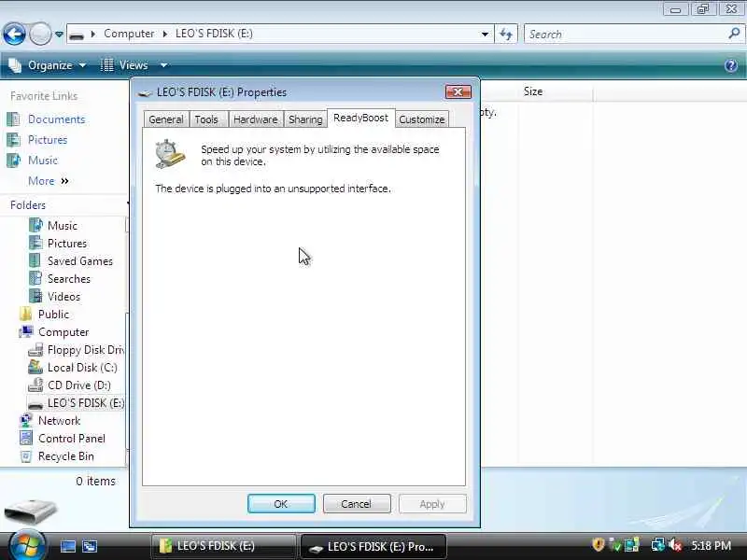747x560 pixels.
Task: Close the Properties dialog with X
Action: click(x=458, y=91)
